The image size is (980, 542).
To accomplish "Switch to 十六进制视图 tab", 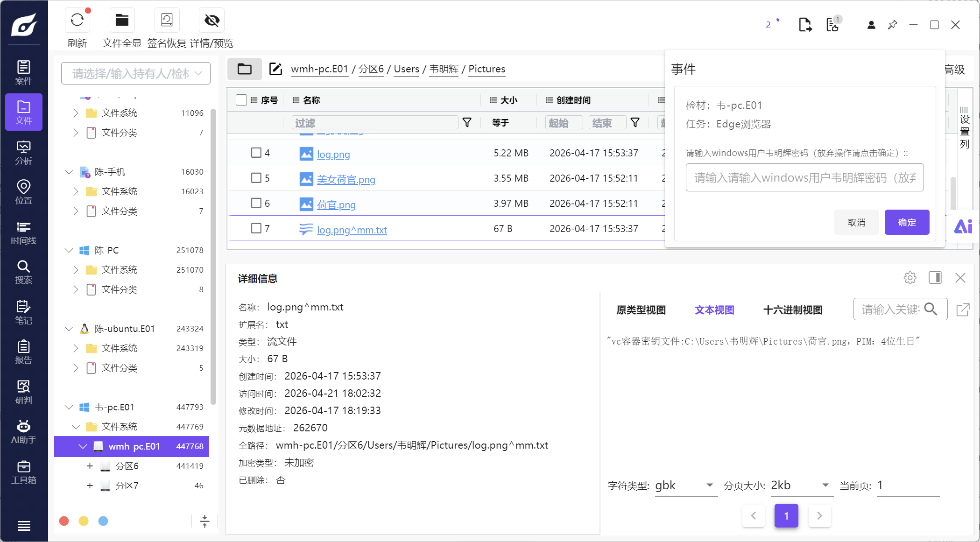I will point(793,310).
